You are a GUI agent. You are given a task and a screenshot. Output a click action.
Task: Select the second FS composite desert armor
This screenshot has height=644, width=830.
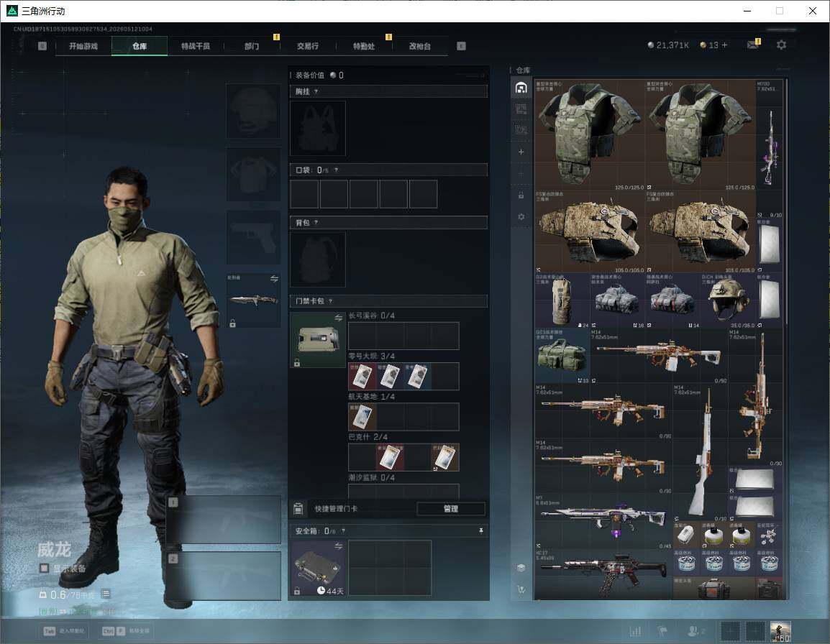700,231
